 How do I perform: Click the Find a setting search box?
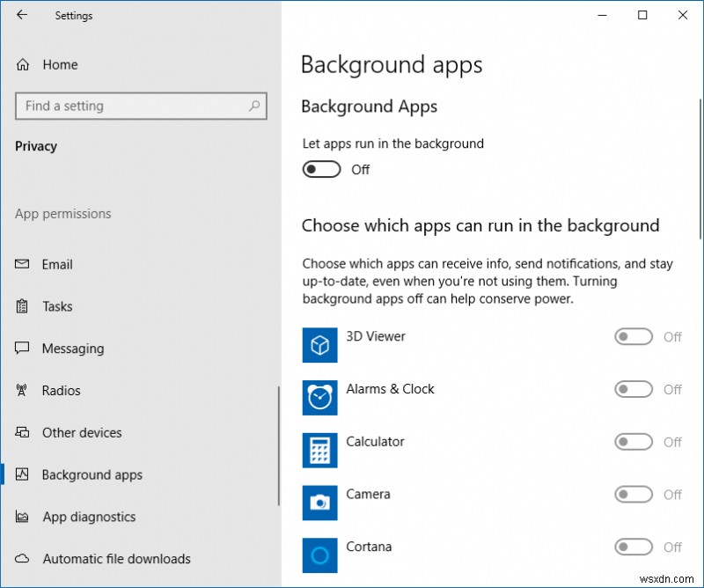point(141,106)
